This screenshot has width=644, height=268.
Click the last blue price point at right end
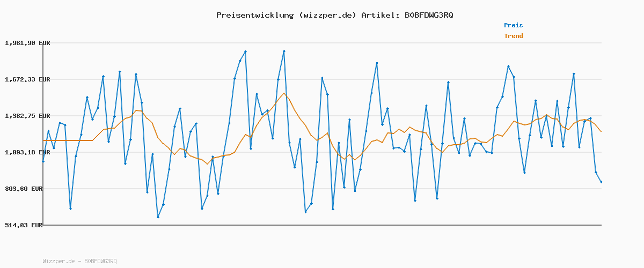601,182
